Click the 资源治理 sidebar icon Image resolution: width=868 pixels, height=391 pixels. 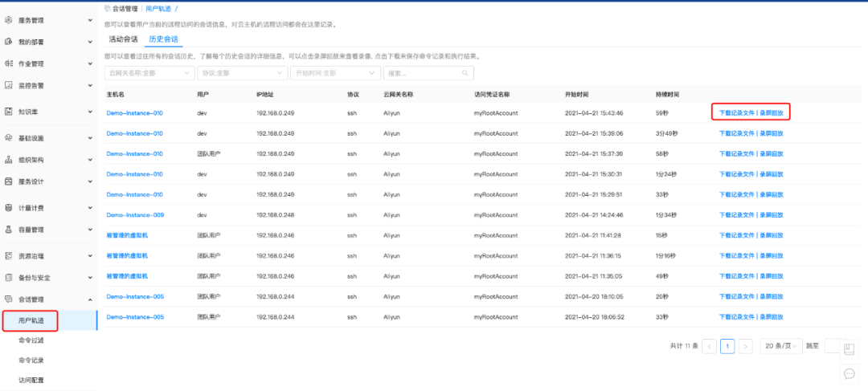point(8,256)
